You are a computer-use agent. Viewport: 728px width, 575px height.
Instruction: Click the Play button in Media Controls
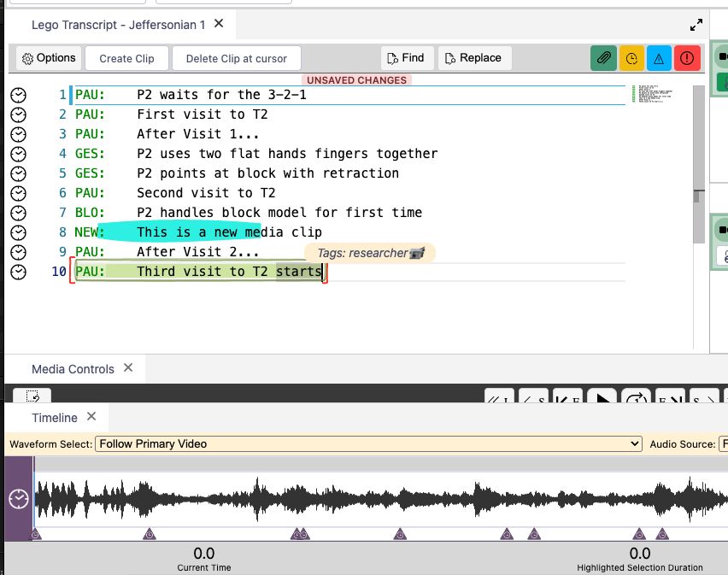point(602,396)
